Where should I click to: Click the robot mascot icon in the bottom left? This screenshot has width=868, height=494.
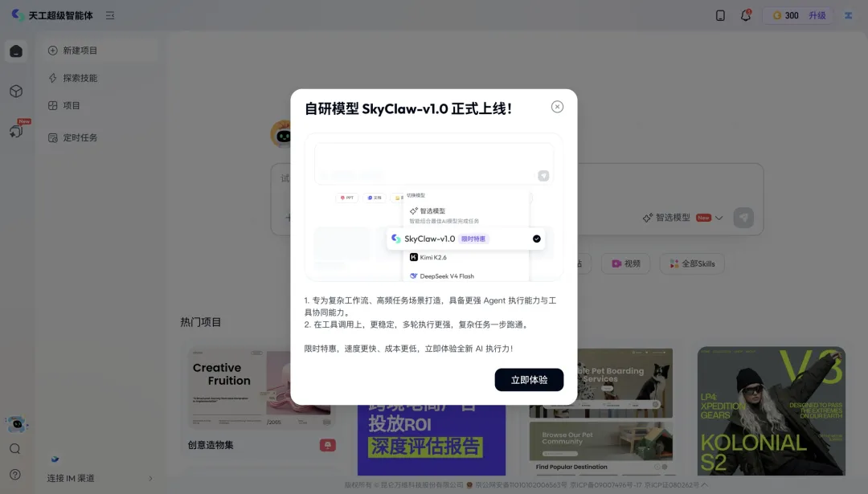[x=17, y=424]
